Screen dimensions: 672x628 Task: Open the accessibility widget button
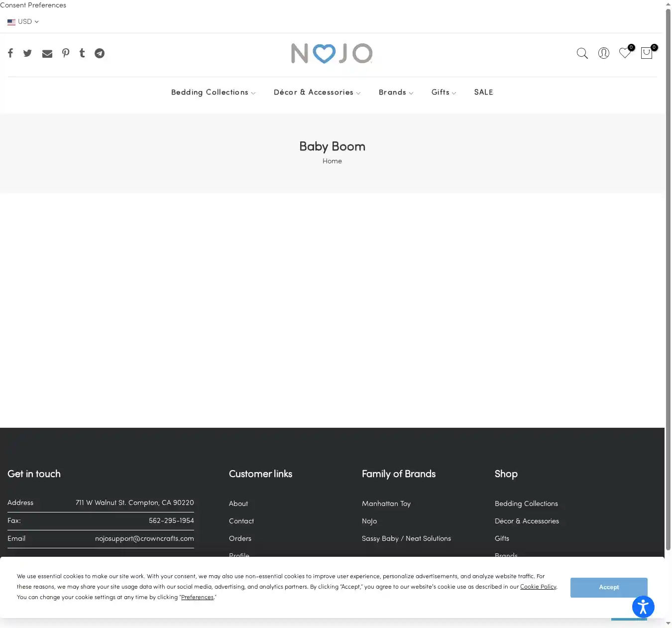click(x=643, y=607)
